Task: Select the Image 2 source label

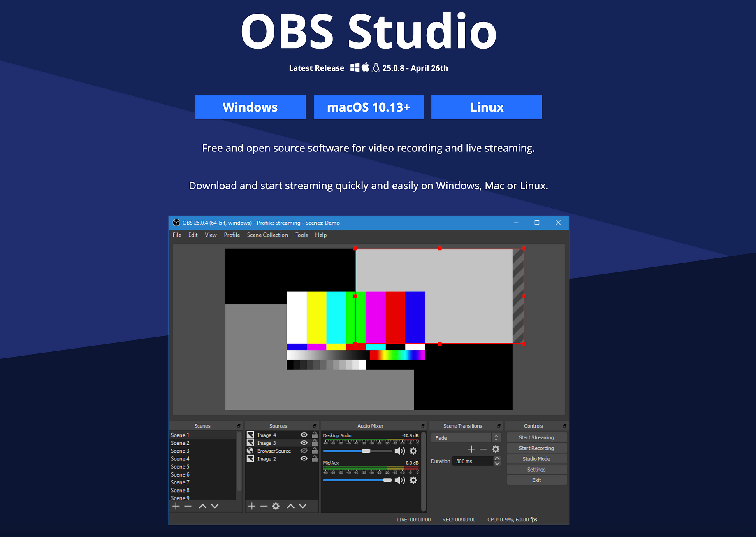Action: [x=267, y=459]
